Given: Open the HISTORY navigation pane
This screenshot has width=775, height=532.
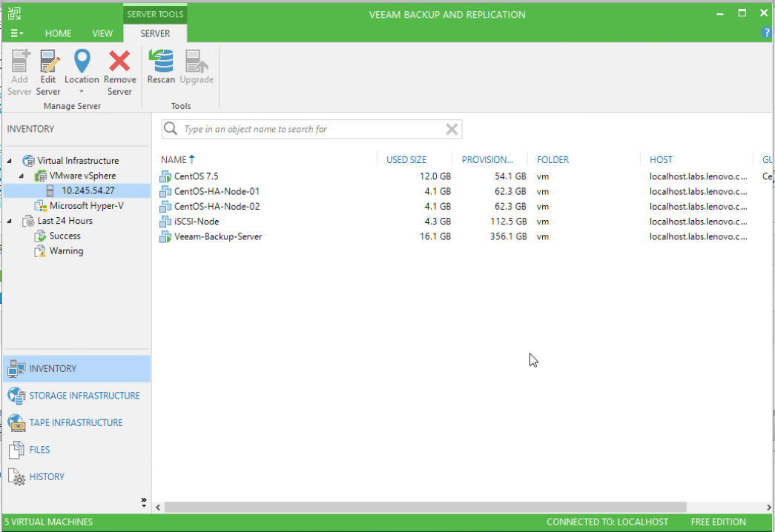Looking at the screenshot, I should [76, 476].
